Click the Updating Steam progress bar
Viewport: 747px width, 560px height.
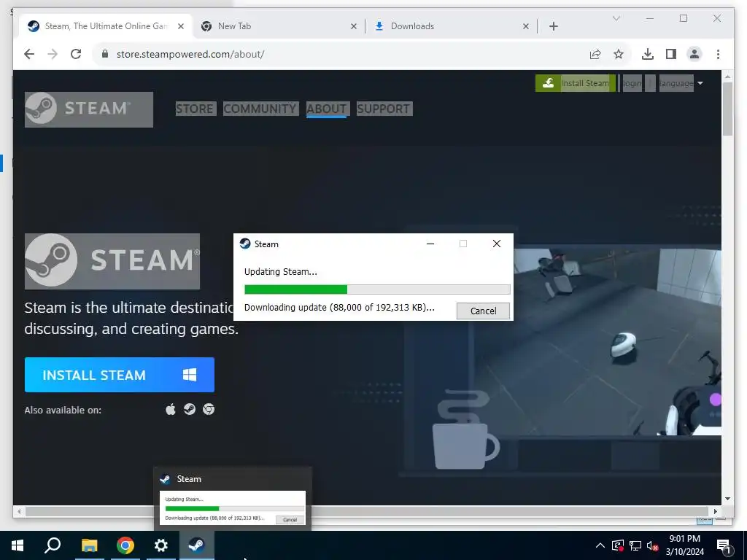tap(377, 289)
